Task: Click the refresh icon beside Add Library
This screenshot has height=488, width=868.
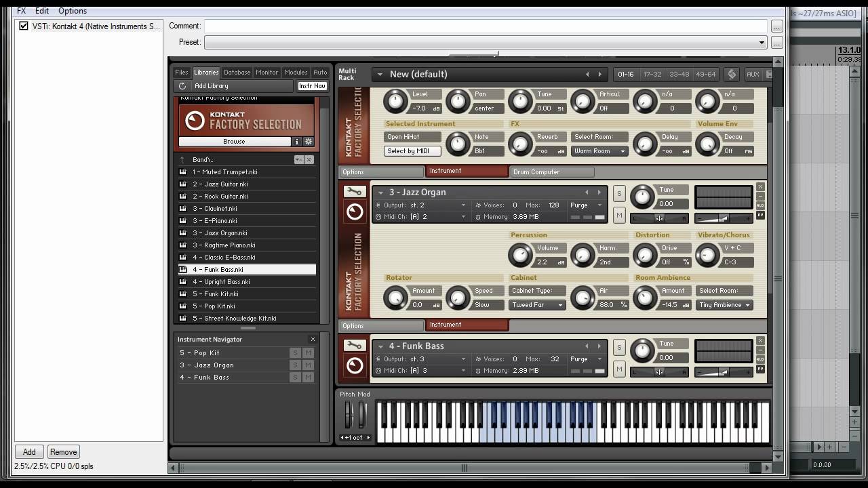Action: pos(182,86)
